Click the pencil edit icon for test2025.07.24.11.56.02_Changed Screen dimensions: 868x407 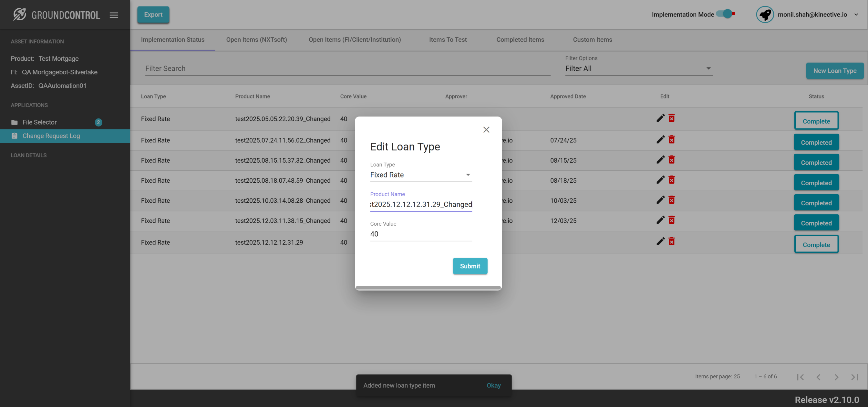pyautogui.click(x=660, y=139)
